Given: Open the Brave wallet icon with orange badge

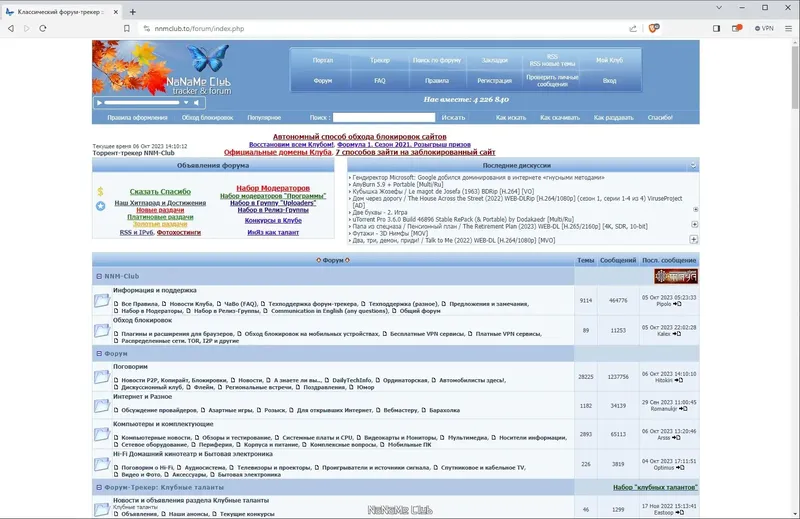Looking at the screenshot, I should (736, 28).
